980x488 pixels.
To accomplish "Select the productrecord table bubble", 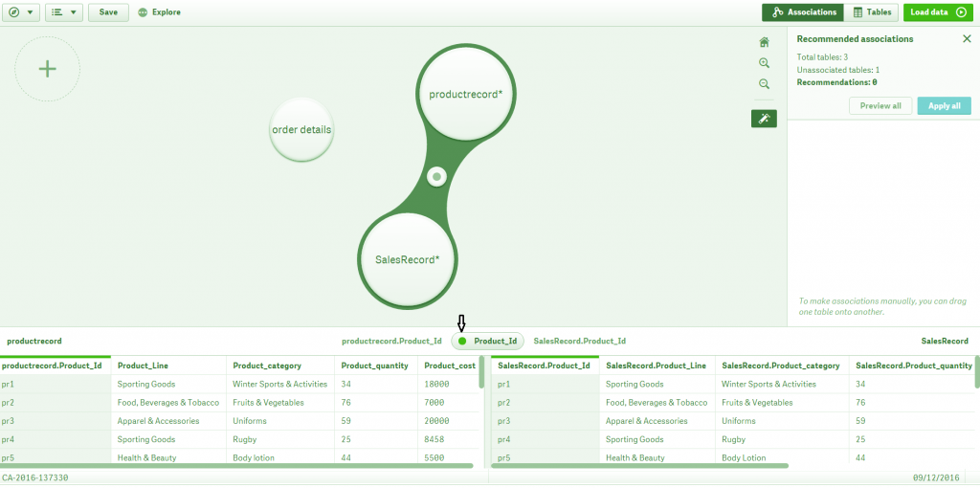I will 466,95.
